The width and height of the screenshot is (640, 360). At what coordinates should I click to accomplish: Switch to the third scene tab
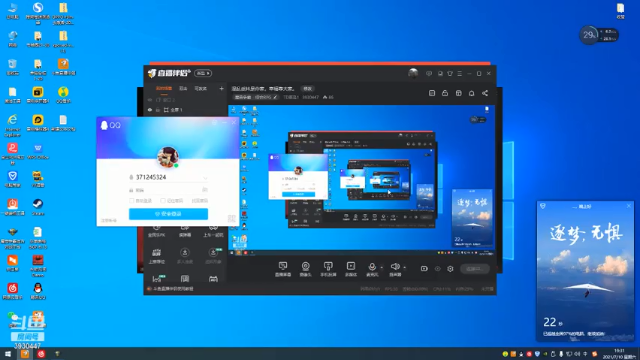[200, 89]
